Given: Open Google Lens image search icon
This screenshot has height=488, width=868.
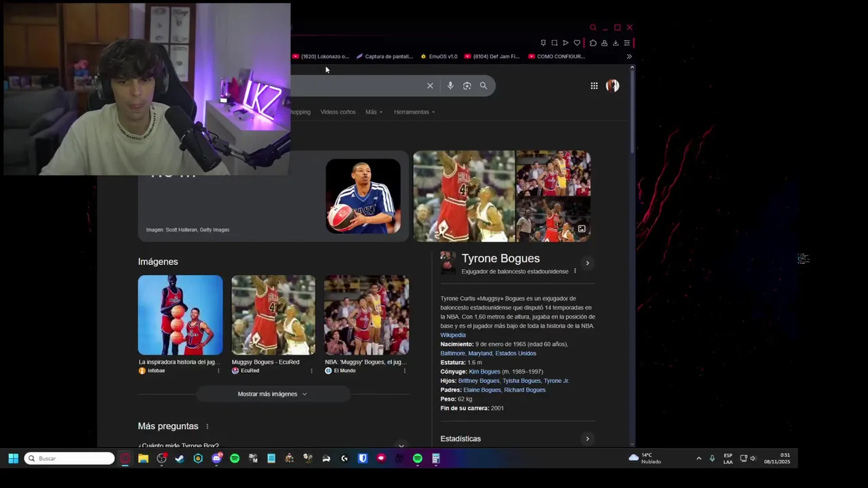Looking at the screenshot, I should click(467, 85).
